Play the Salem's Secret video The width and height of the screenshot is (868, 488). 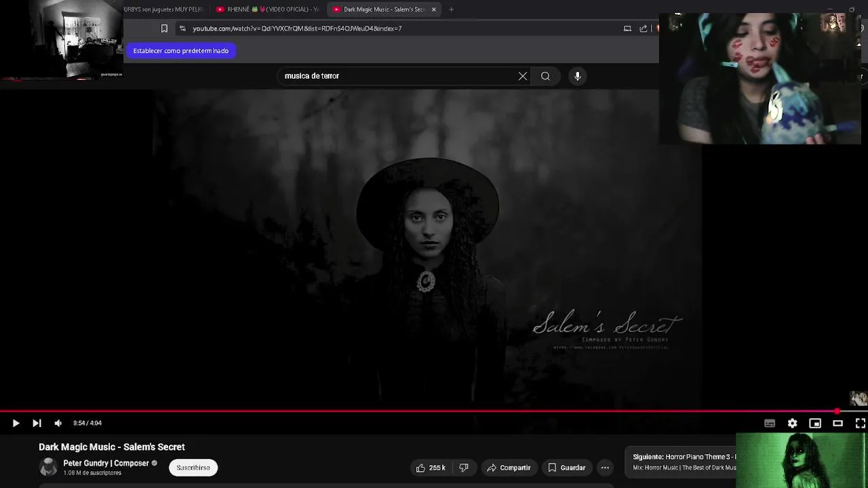tap(16, 423)
